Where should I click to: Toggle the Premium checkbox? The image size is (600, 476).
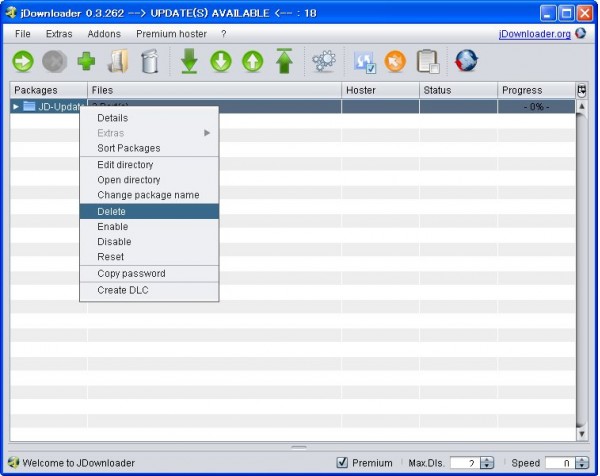click(x=342, y=463)
